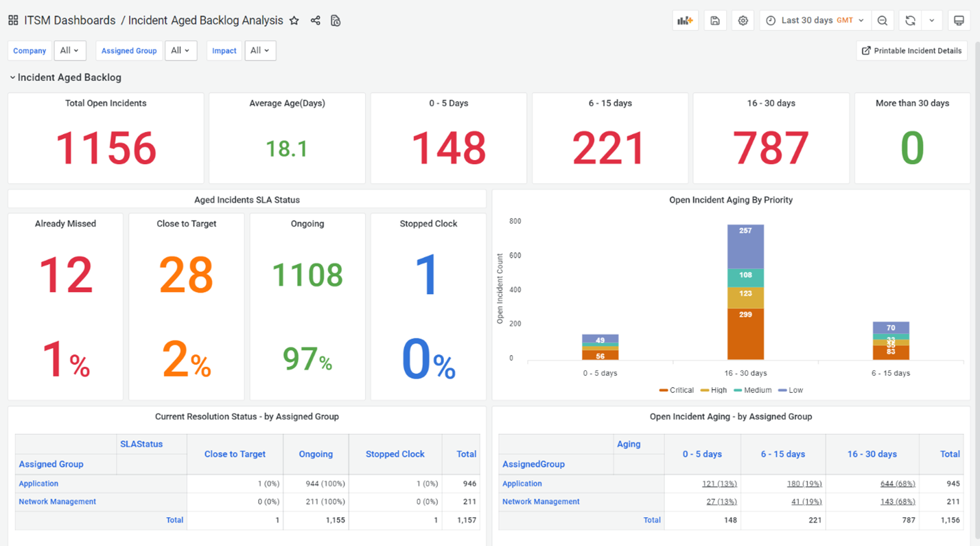Open dashboard settings gear
Viewport: 980px width, 546px height.
(743, 21)
